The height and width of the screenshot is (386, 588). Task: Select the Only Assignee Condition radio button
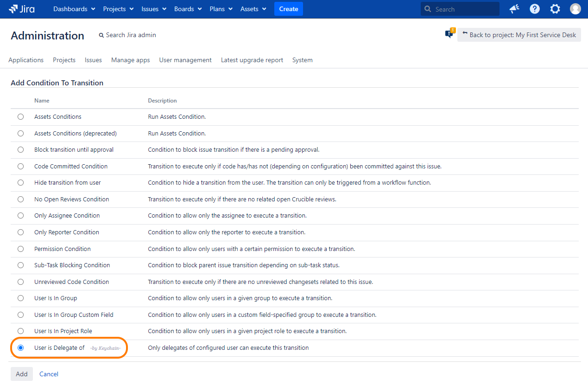[20, 216]
